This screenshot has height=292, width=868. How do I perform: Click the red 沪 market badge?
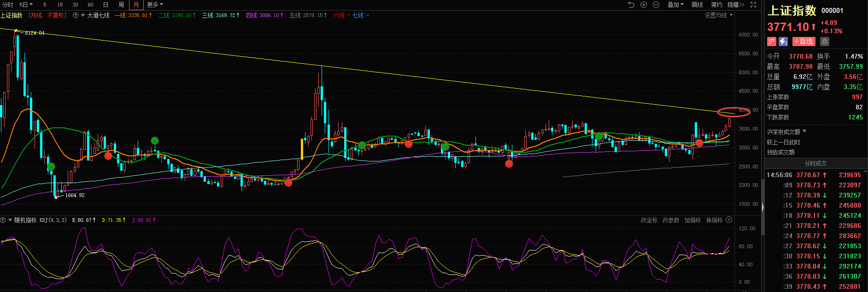click(772, 42)
